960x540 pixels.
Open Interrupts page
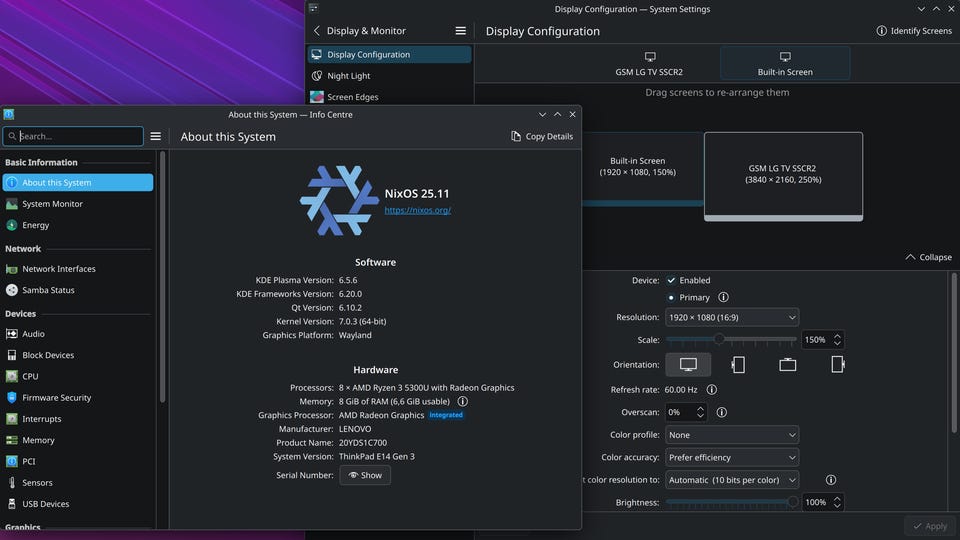point(78,419)
